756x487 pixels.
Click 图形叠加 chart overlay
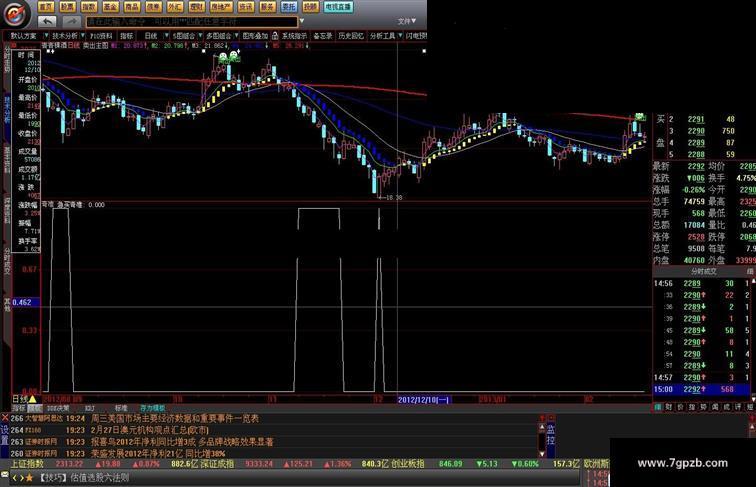[x=255, y=36]
